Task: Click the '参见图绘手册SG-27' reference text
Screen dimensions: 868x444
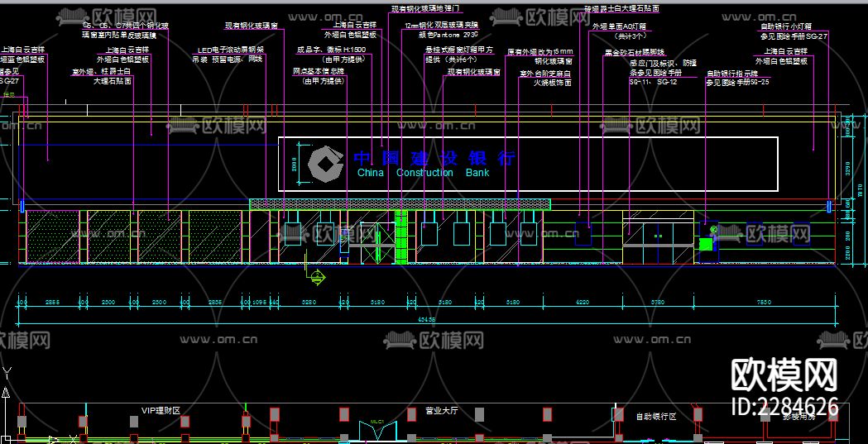Action: tap(795, 36)
